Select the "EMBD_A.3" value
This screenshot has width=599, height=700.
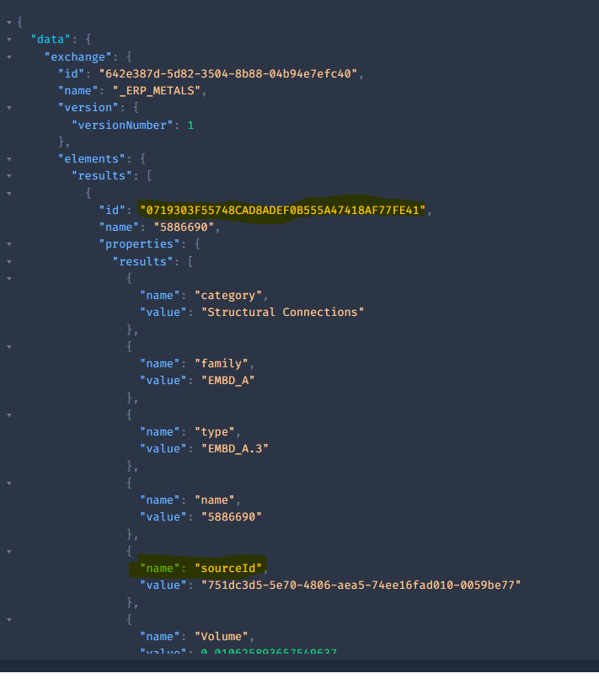click(x=235, y=449)
